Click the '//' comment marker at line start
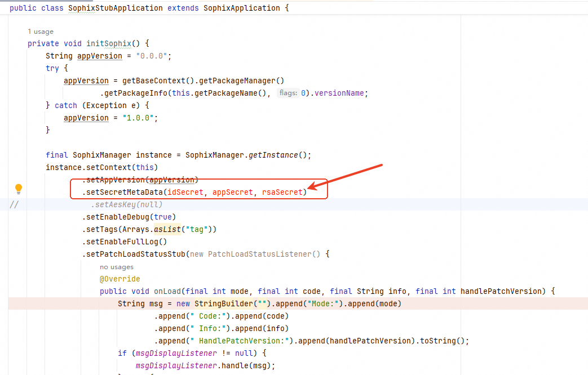Image resolution: width=588 pixels, height=375 pixels. [x=14, y=204]
